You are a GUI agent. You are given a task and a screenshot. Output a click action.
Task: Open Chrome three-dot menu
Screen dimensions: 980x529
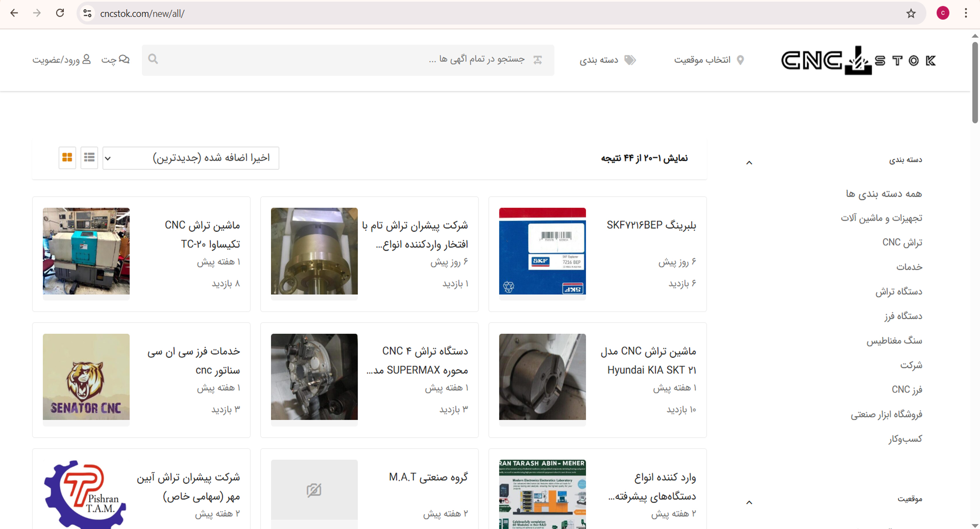966,13
